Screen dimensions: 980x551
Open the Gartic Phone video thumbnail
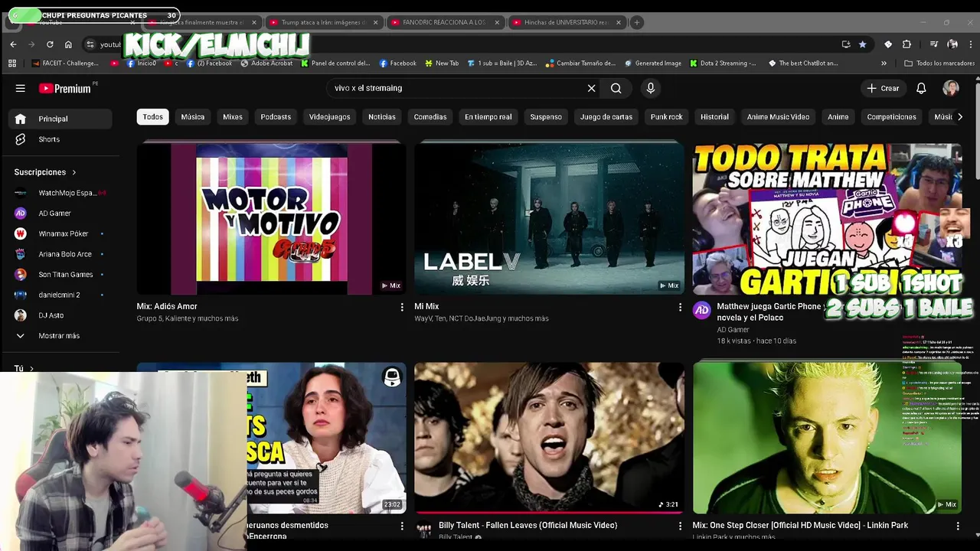coord(827,218)
